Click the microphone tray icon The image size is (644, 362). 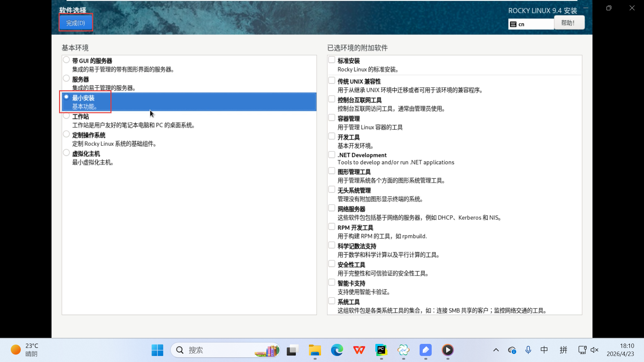[x=528, y=350]
